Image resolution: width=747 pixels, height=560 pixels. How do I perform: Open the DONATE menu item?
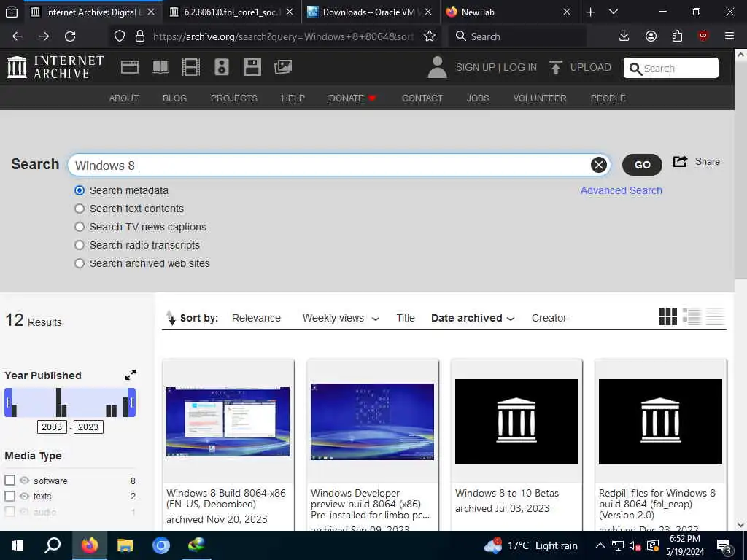pyautogui.click(x=352, y=98)
